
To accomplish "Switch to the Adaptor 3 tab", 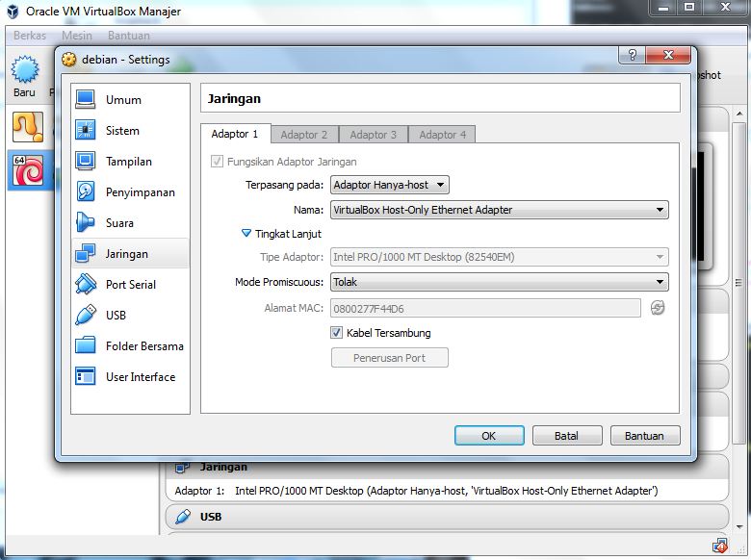I will [x=374, y=135].
